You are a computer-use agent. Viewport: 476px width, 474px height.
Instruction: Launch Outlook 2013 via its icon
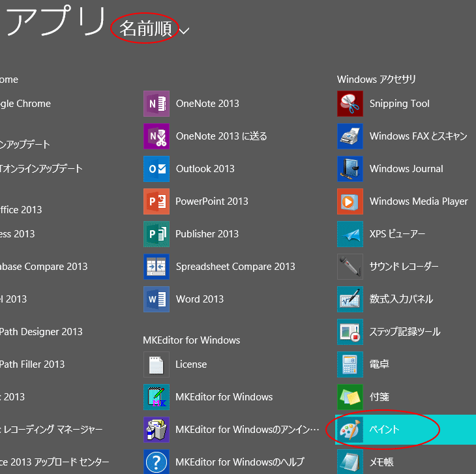point(156,169)
